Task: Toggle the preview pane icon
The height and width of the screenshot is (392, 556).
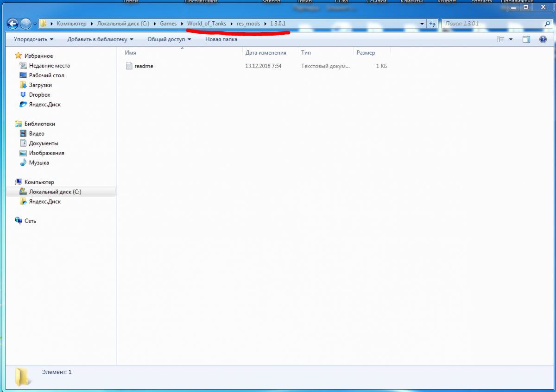Action: pos(526,39)
